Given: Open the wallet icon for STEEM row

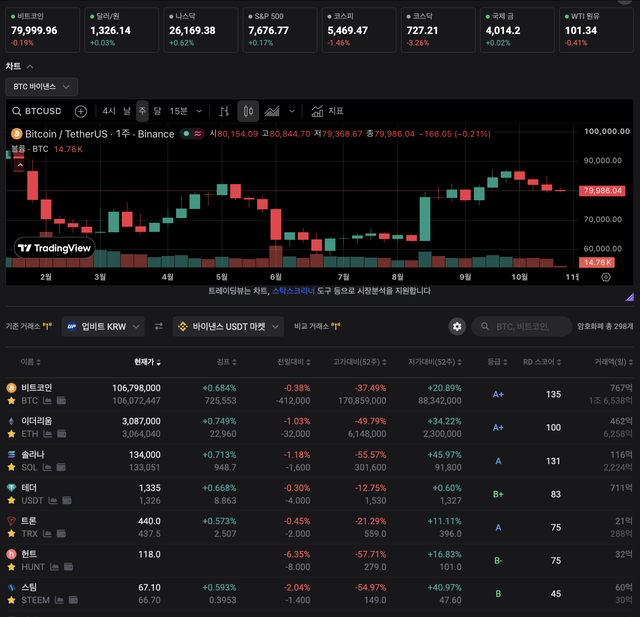Looking at the screenshot, I should pos(73,600).
